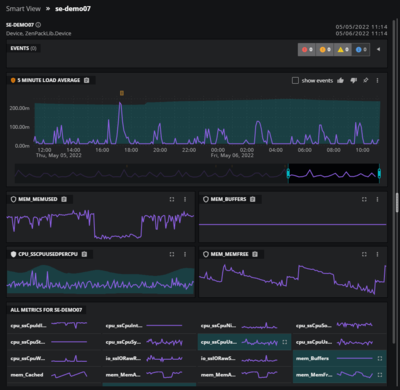Click the shield icon on MEM_MEMUSED tile
This screenshot has width=400, height=390.
(13, 199)
